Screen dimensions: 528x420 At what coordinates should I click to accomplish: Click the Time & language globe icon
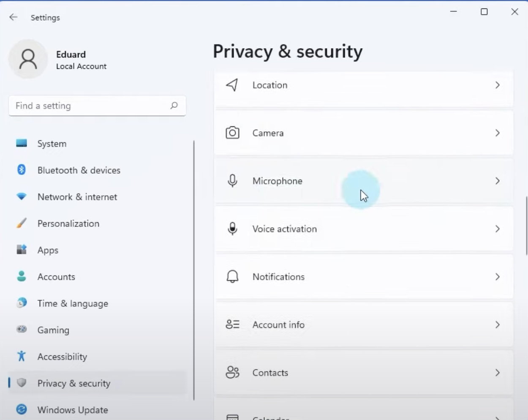pos(22,303)
